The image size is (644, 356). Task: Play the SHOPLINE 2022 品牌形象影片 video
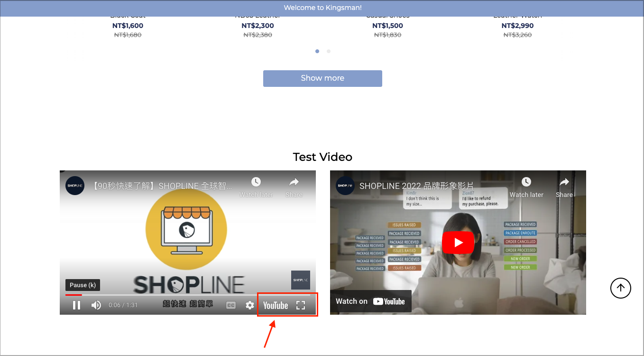click(458, 243)
